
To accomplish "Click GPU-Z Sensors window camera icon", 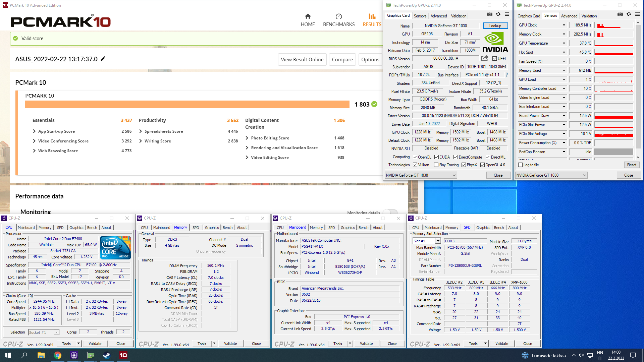I will pyautogui.click(x=620, y=14).
